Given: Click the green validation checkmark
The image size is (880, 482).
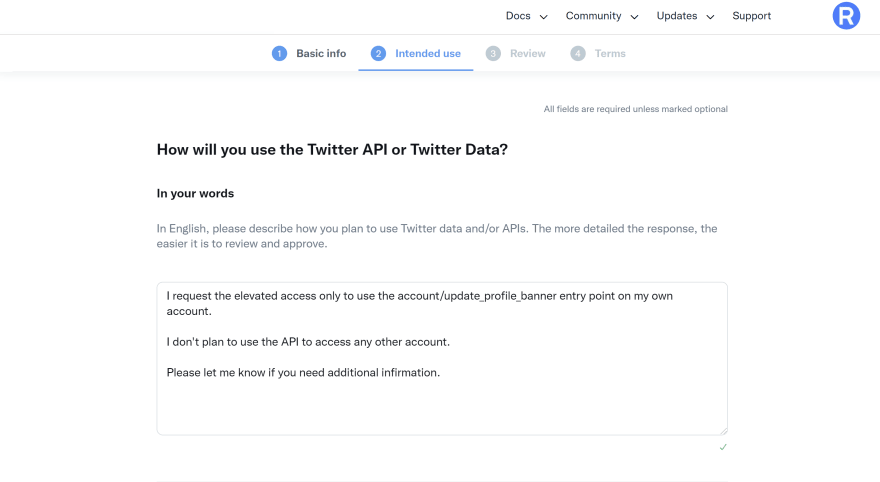Looking at the screenshot, I should click(x=723, y=447).
